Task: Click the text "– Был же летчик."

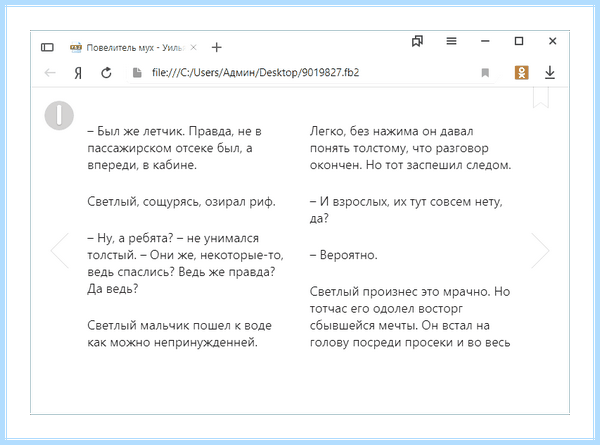Action: pyautogui.click(x=136, y=131)
